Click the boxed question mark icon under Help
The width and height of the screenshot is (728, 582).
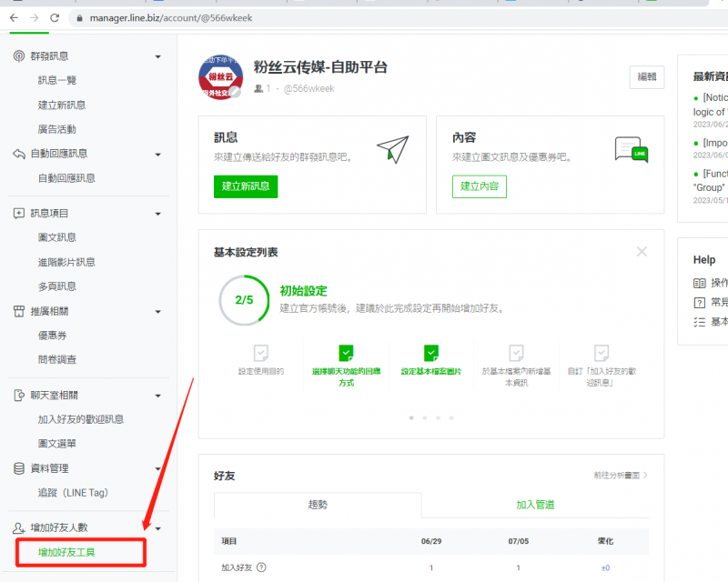pos(699,303)
